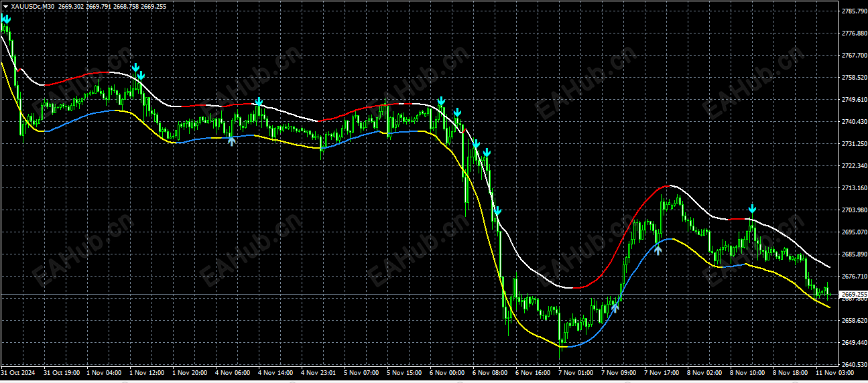Click the 4 Nov 14:00 time label
Image resolution: width=868 pixels, height=383 pixels.
click(x=277, y=373)
